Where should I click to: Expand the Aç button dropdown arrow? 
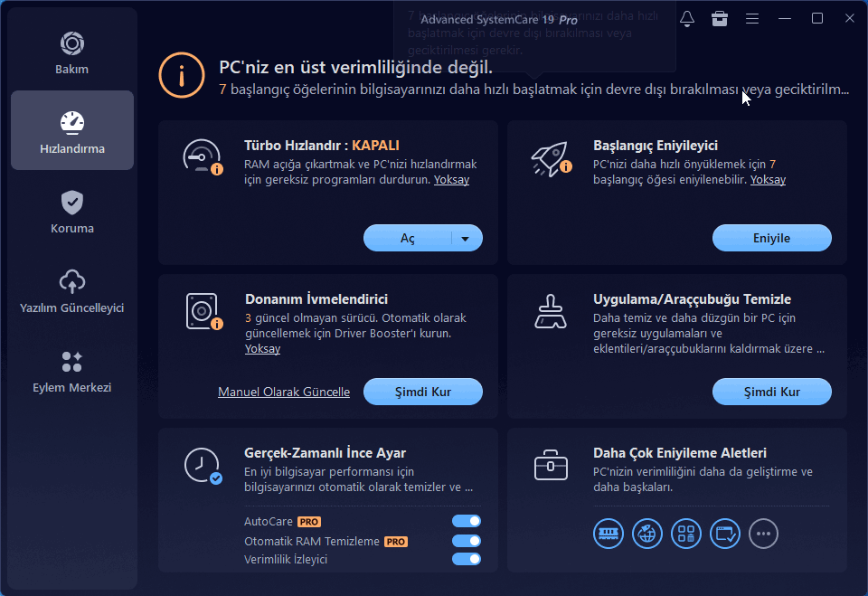point(466,238)
